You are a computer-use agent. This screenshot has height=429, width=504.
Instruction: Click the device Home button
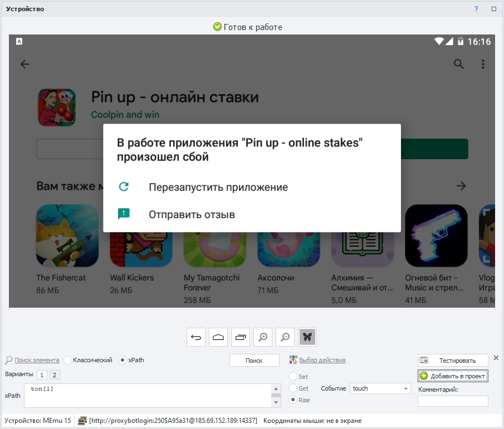coord(218,337)
